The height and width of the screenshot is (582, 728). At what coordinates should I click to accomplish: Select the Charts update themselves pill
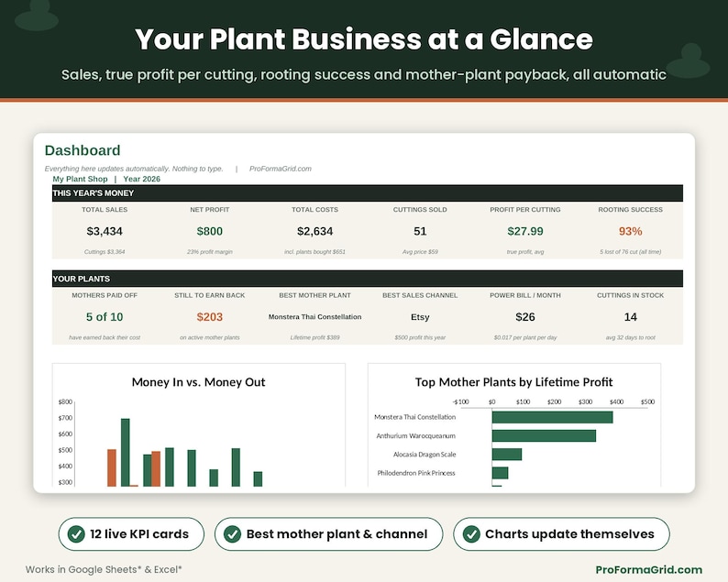[561, 534]
